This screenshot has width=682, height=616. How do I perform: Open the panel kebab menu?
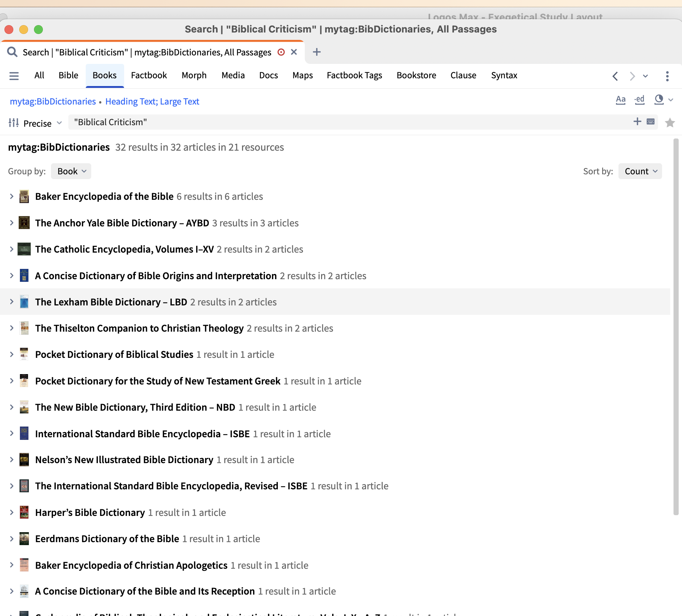667,76
